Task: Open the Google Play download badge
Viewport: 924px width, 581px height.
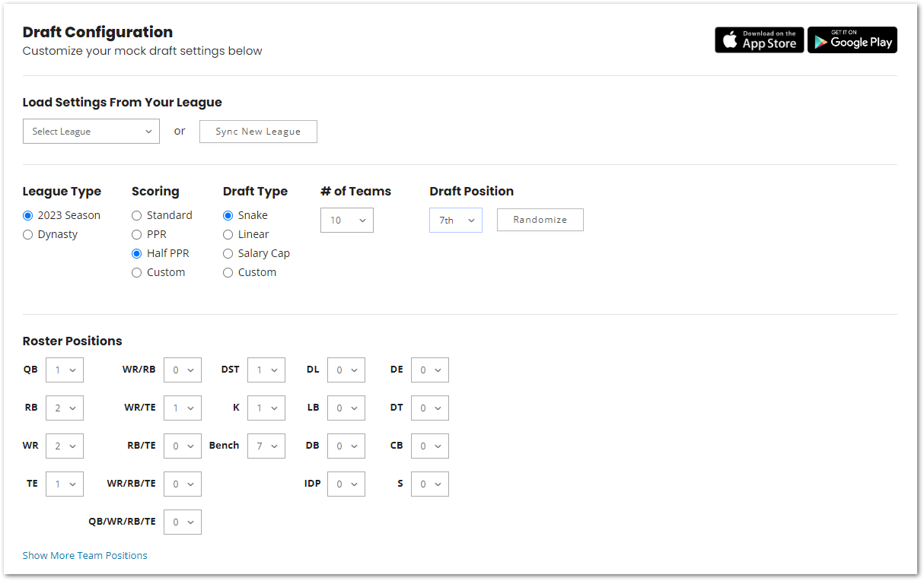Action: pos(852,40)
